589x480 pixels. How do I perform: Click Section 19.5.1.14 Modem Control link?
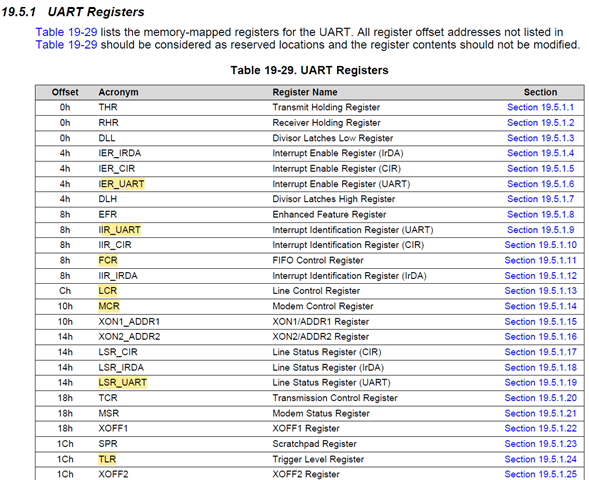pyautogui.click(x=540, y=306)
